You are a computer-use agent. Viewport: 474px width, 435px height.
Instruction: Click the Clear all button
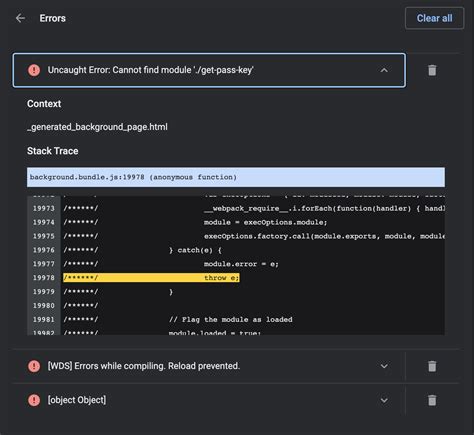[x=434, y=18]
